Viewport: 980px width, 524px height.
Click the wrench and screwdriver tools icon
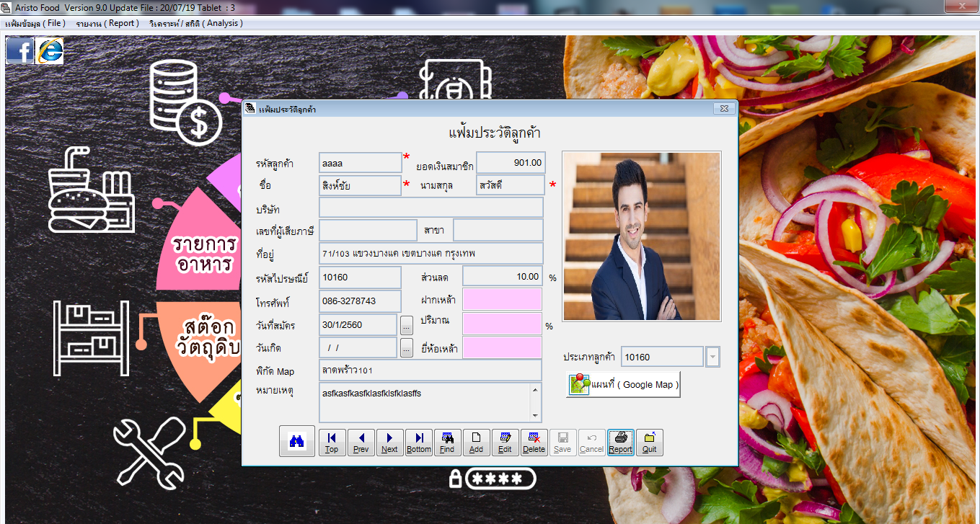[149, 452]
